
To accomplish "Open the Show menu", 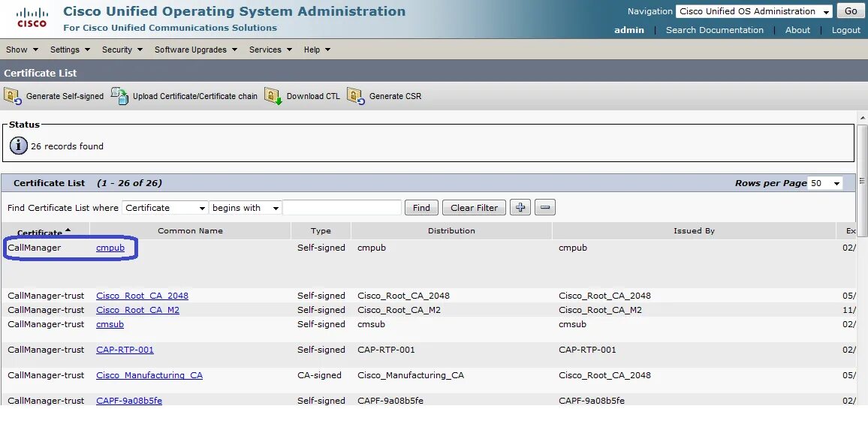I will (22, 50).
